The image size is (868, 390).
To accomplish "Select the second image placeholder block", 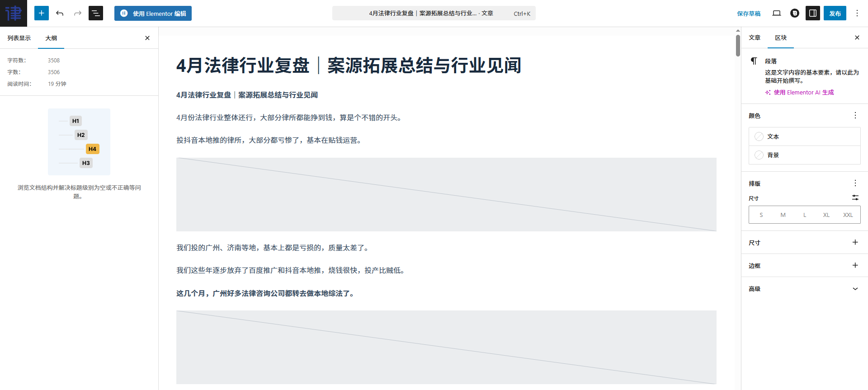I will 446,347.
